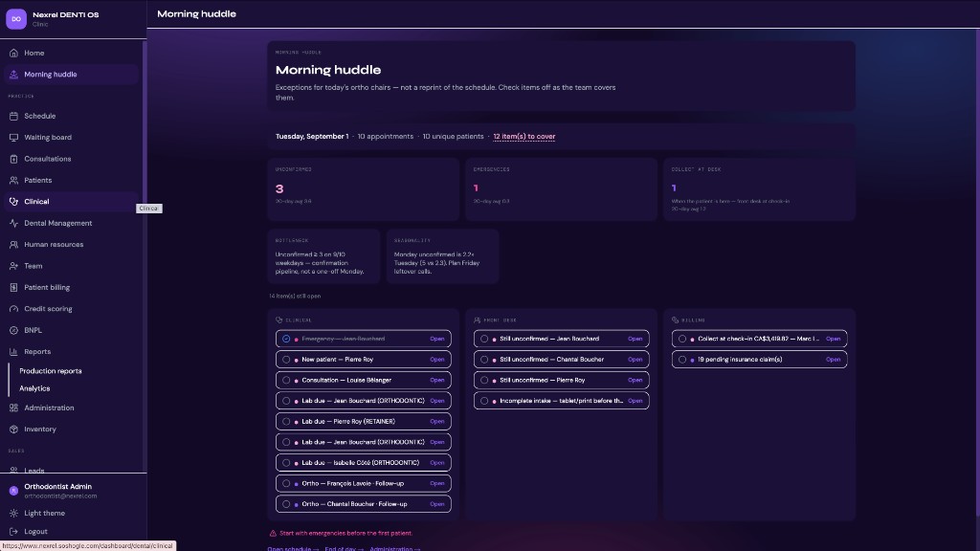Viewport: 980px width, 551px height.
Task: Click the Credit scoring gauge icon
Action: click(13, 309)
